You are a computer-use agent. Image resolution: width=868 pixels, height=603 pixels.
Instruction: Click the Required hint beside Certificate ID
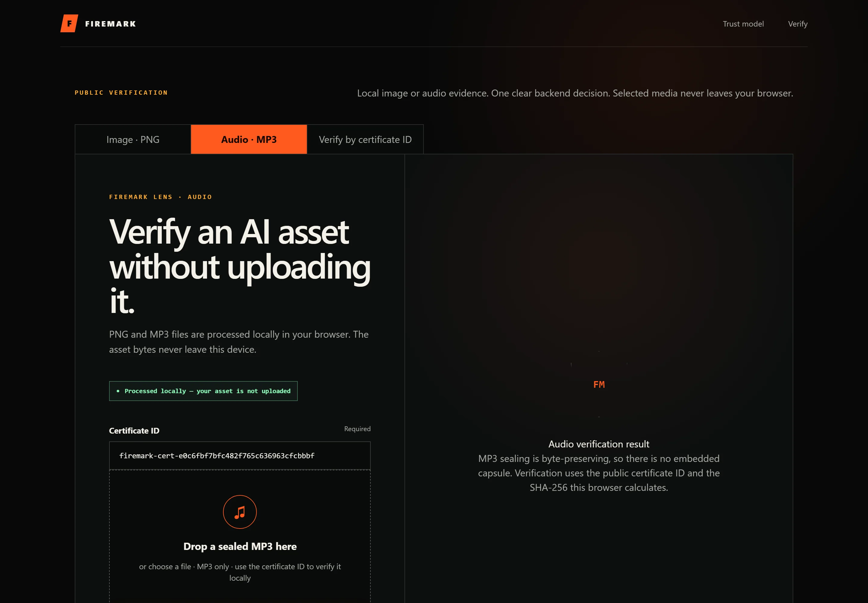tap(357, 429)
